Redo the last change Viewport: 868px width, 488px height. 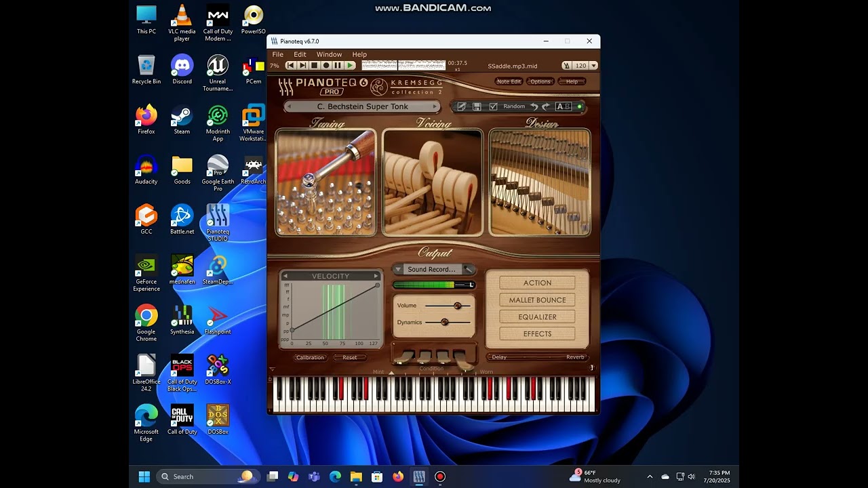click(546, 106)
